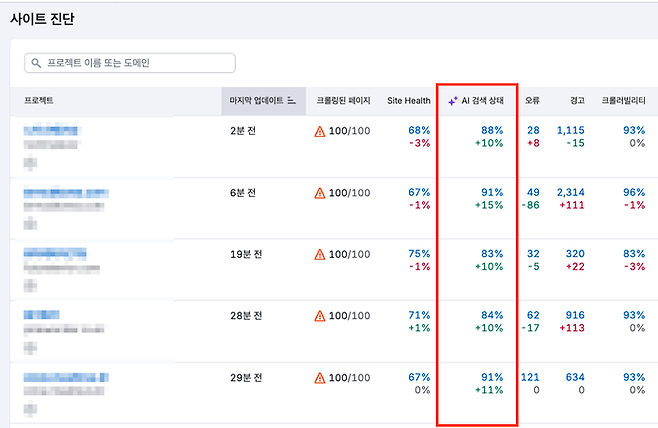Open the 916 warnings count
The image size is (658, 428).
click(575, 315)
